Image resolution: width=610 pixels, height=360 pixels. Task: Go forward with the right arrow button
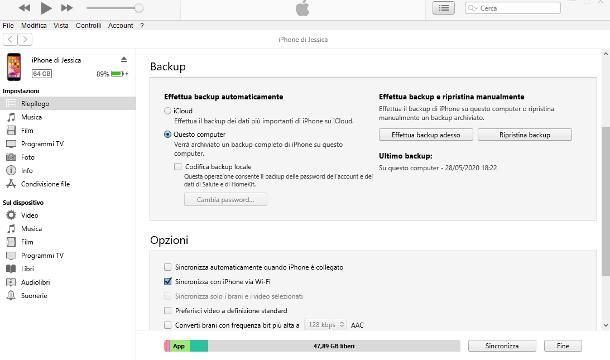click(x=25, y=39)
